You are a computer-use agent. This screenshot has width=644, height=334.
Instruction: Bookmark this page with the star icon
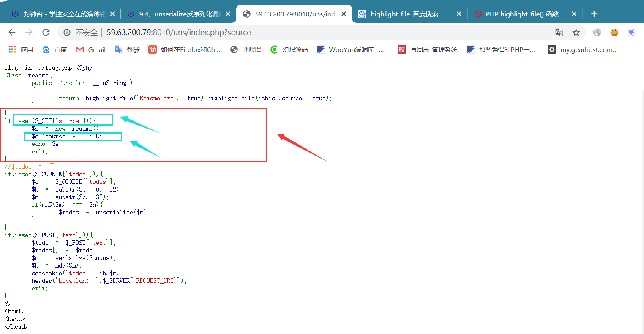click(x=576, y=32)
